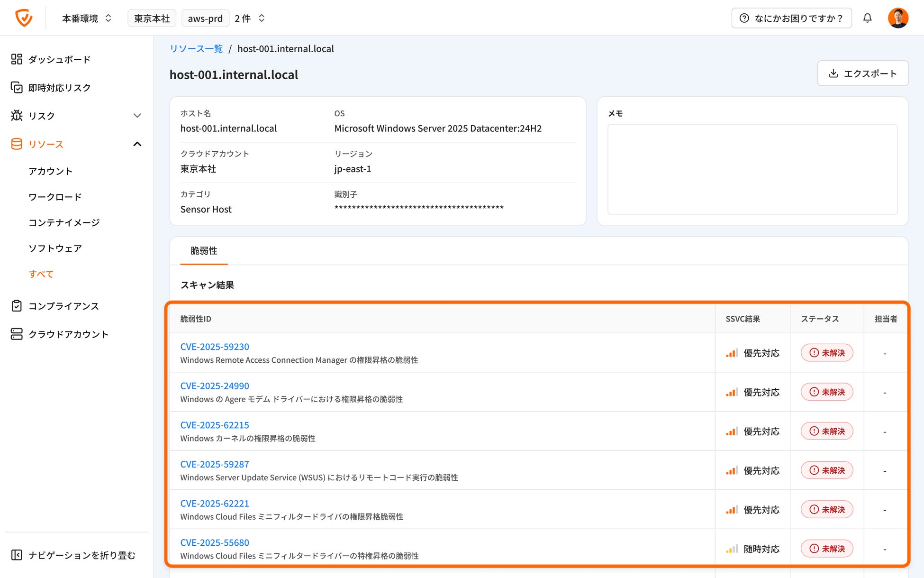The image size is (924, 578).
Task: Click the orange shield logo icon
Action: [24, 18]
